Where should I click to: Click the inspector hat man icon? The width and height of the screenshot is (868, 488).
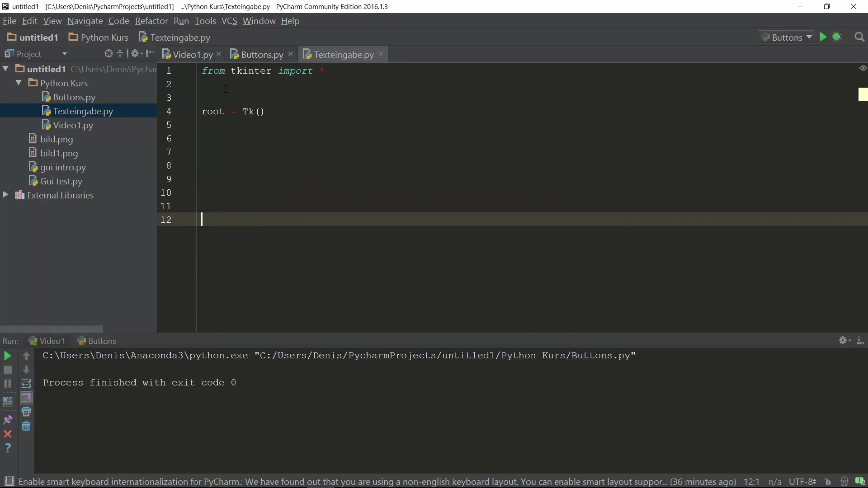tap(844, 482)
